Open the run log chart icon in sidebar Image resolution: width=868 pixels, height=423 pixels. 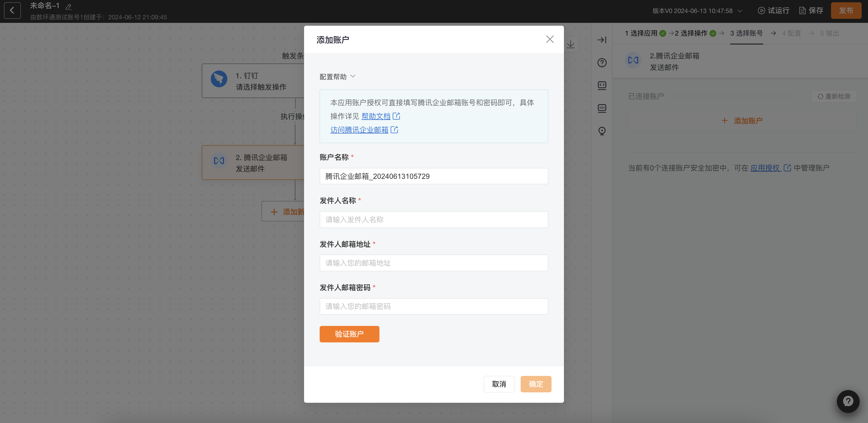[x=602, y=108]
